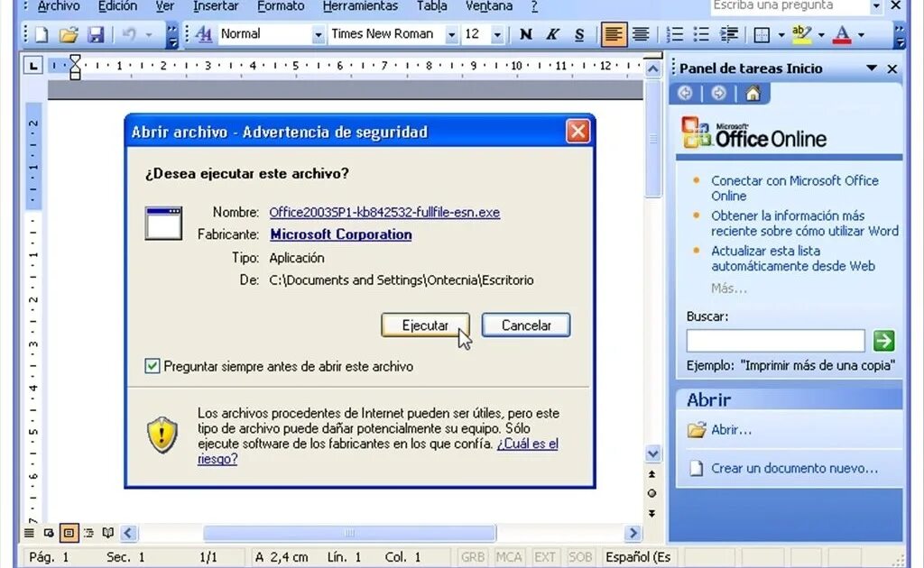Viewport: 924px width, 568px height.
Task: Click the Buscar search input field
Action: 774,341
